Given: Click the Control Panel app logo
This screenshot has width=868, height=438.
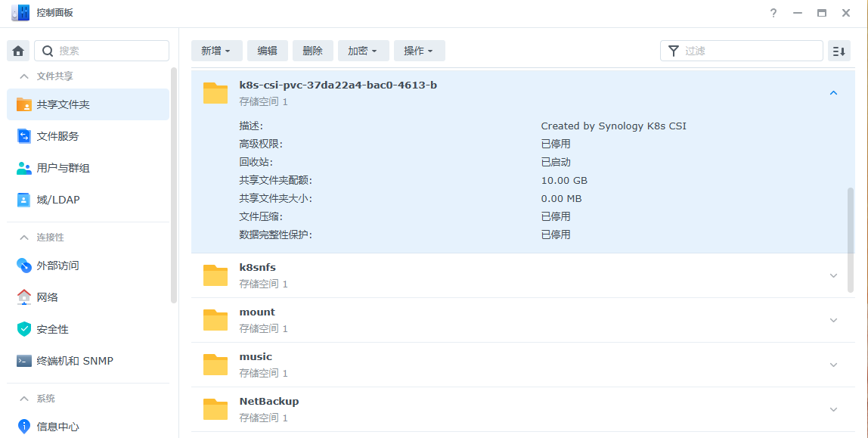Looking at the screenshot, I should pyautogui.click(x=20, y=13).
